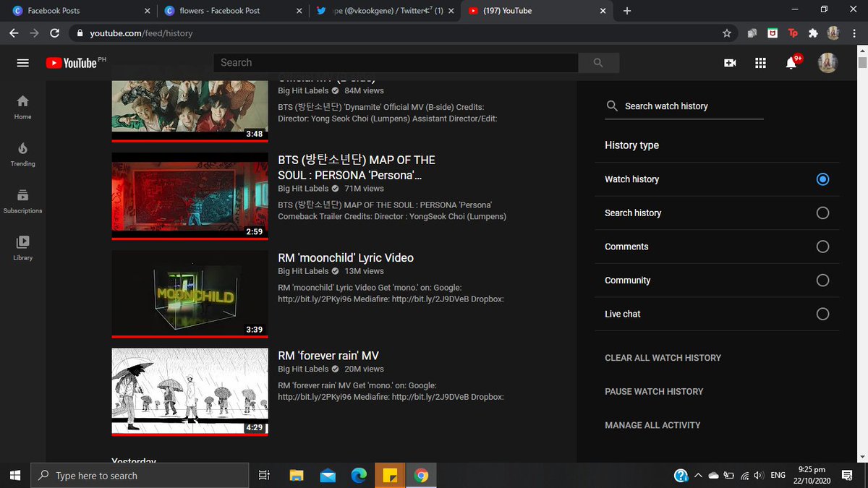868x488 pixels.
Task: Click the page vertical scrollbar thumb
Action: 861,62
